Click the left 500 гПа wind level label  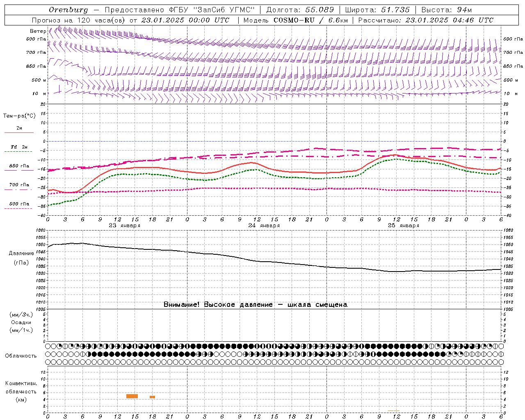click(36, 39)
